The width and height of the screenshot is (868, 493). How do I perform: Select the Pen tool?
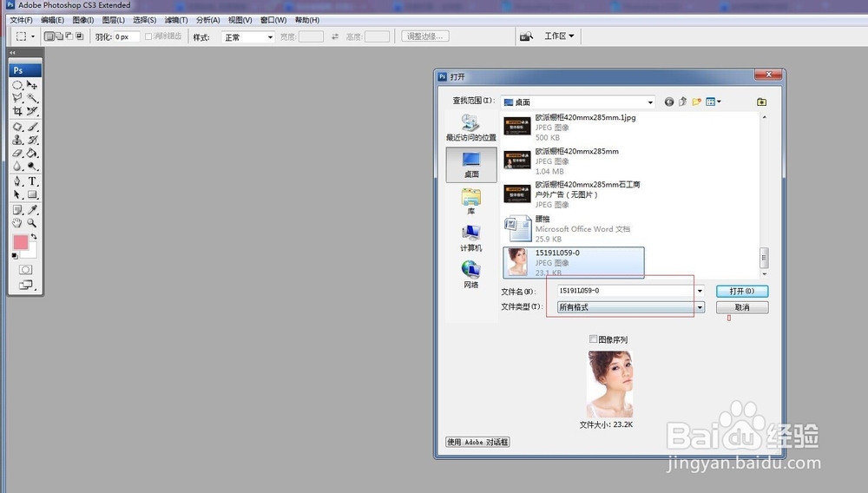point(17,181)
